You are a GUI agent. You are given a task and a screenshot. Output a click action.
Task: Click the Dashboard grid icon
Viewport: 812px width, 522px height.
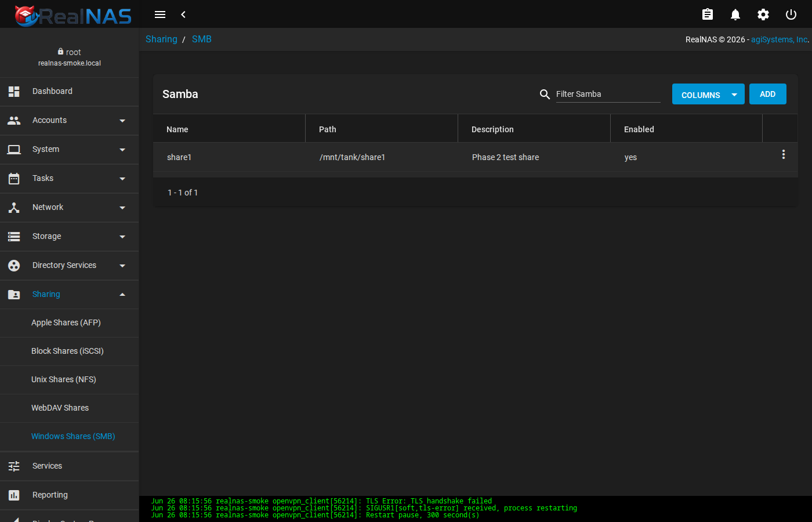click(x=14, y=91)
